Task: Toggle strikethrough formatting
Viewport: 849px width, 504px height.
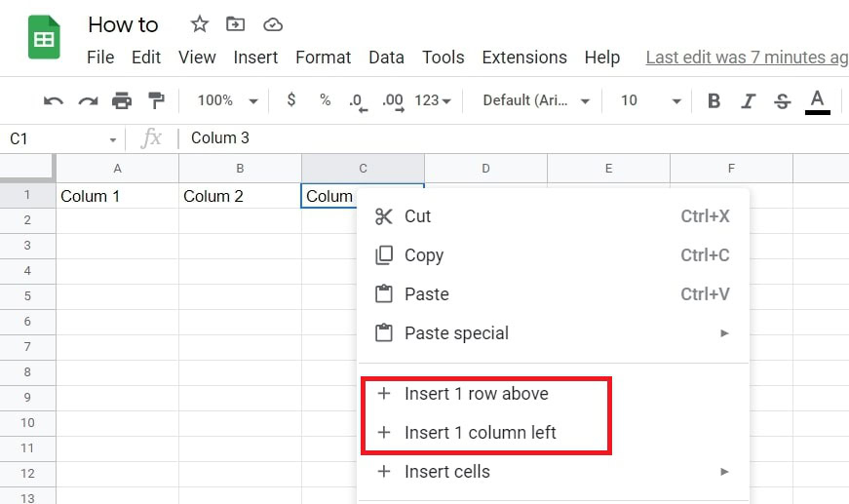Action: click(782, 100)
